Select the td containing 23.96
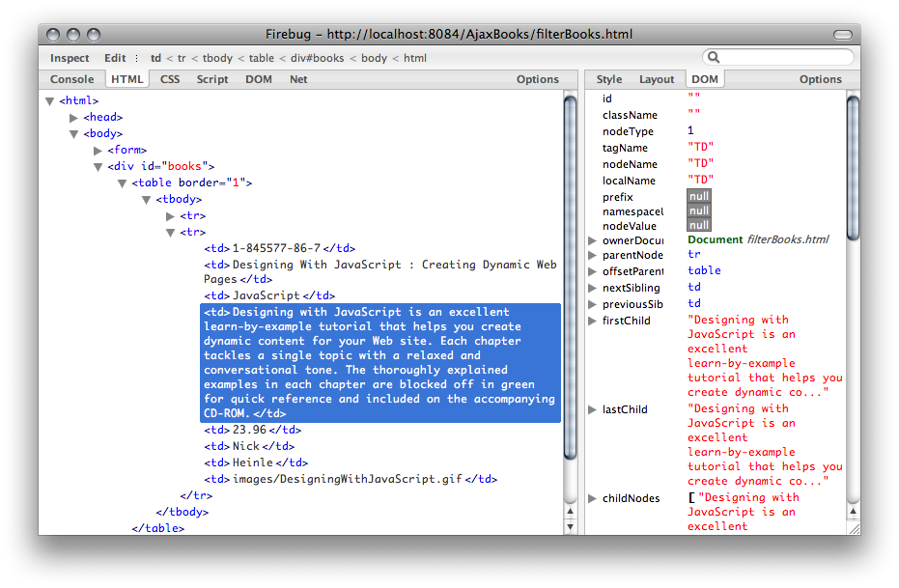This screenshot has width=899, height=588. point(252,430)
